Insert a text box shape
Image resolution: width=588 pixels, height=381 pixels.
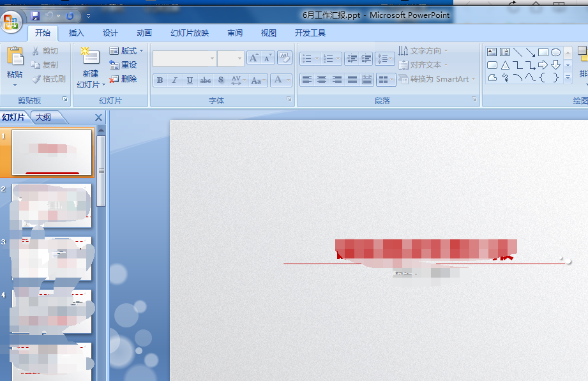(x=492, y=52)
